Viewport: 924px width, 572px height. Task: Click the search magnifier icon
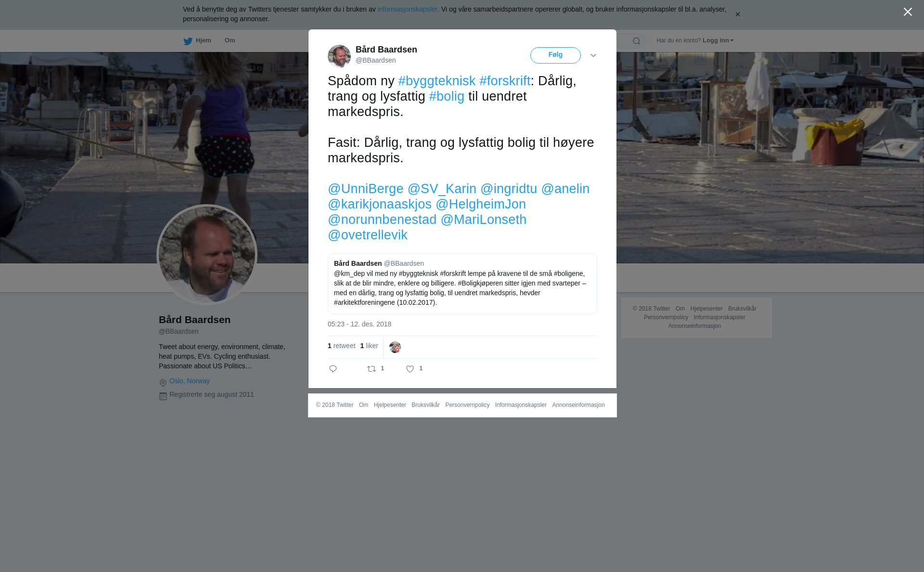[637, 41]
